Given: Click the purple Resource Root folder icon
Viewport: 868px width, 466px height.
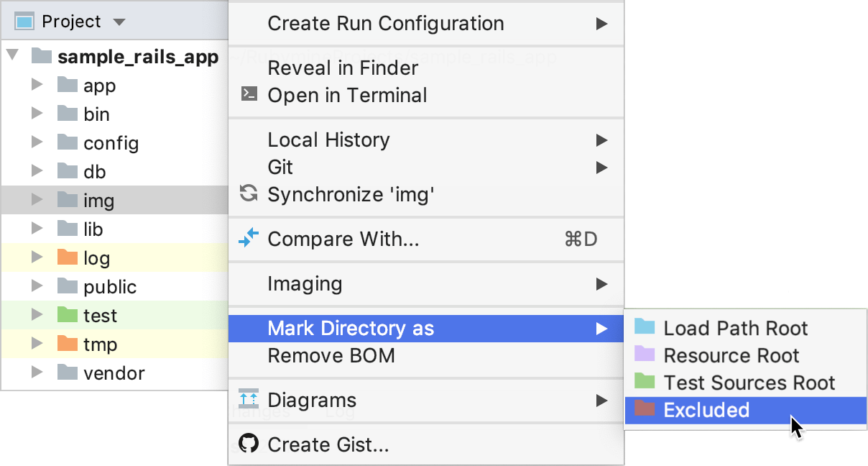Looking at the screenshot, I should coord(645,355).
